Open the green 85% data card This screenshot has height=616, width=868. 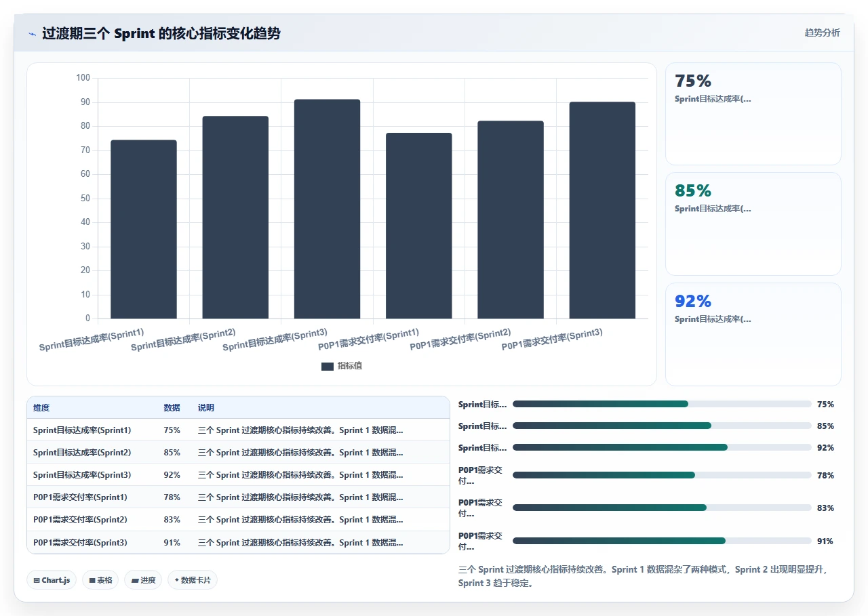753,224
